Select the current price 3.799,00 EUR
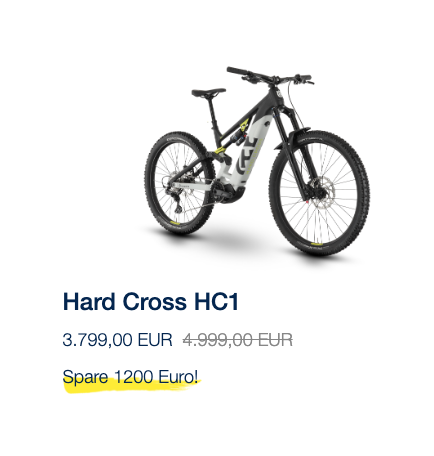 (x=118, y=340)
